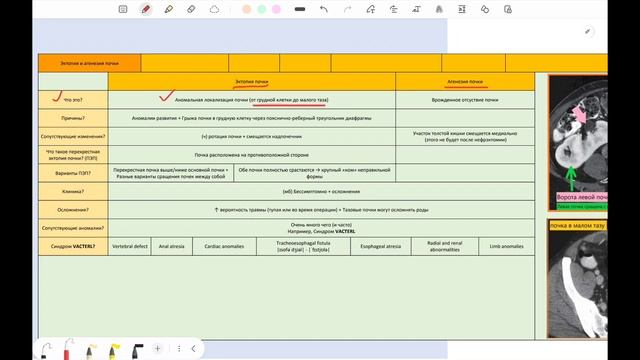Click the 'Эктопия и агенезия почки' header tab

click(89, 63)
